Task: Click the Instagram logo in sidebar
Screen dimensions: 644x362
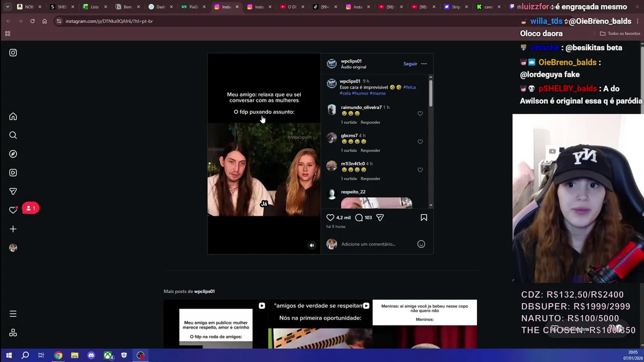Action: (x=13, y=53)
